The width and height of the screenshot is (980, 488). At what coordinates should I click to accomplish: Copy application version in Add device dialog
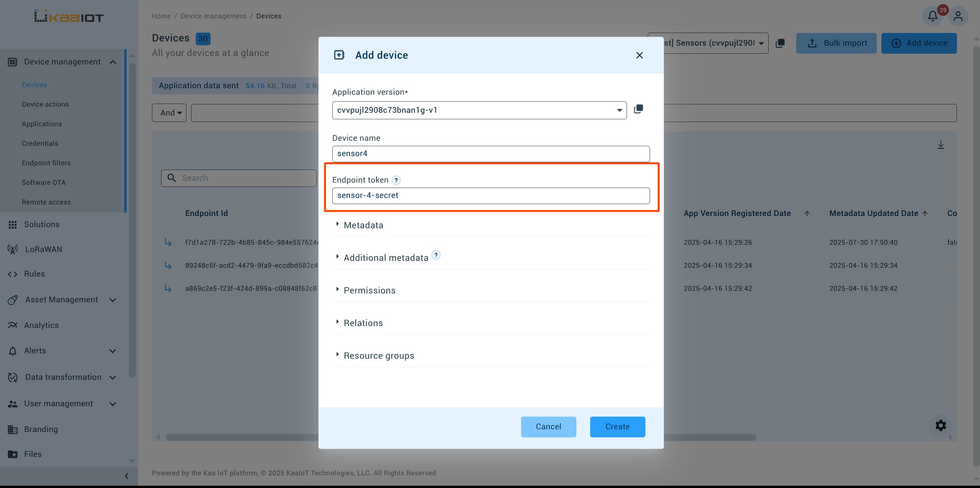pos(638,109)
